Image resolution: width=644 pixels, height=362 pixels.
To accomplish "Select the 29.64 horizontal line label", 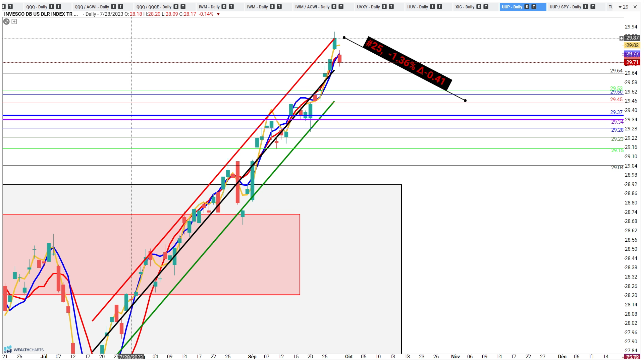I will tap(616, 71).
